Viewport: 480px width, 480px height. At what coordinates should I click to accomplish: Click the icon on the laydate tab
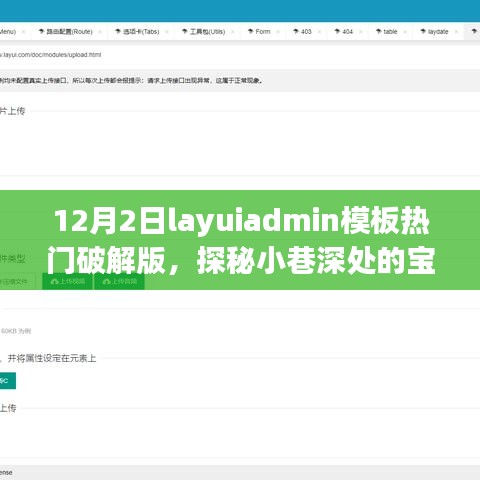click(x=423, y=31)
